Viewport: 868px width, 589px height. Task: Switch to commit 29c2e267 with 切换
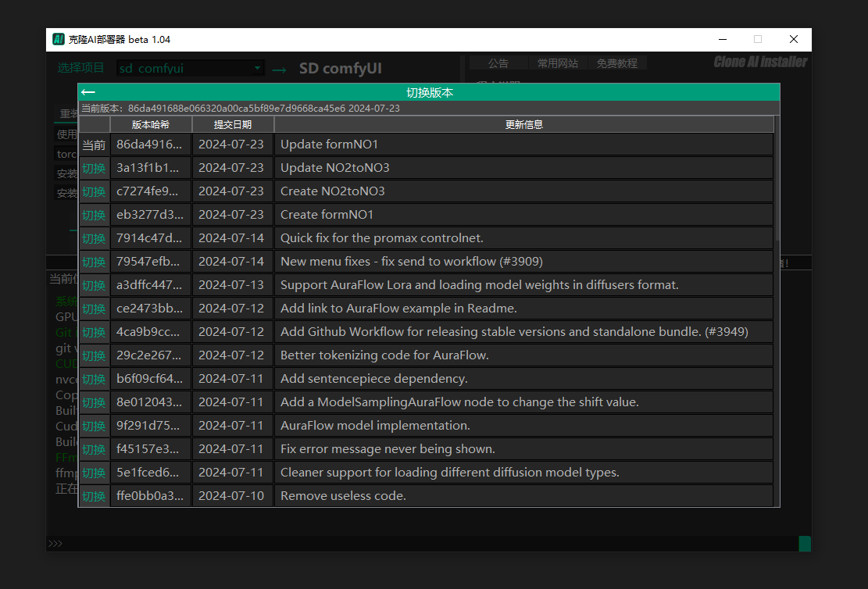[94, 355]
